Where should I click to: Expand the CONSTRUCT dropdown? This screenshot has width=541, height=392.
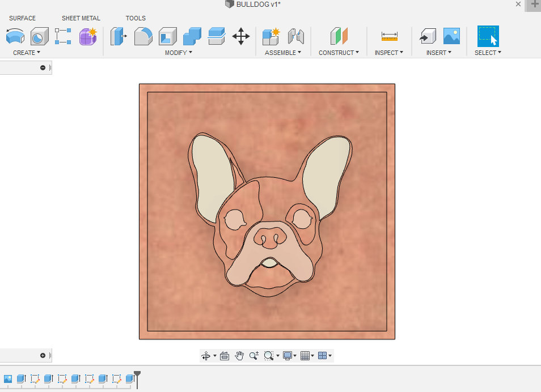(x=339, y=53)
